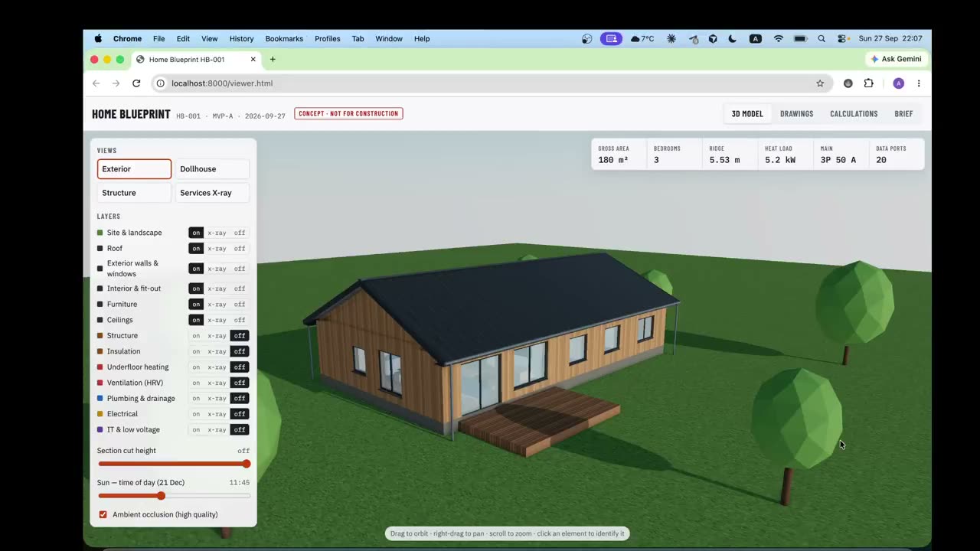Close the Home Blueprint HB-001 tab

click(253, 59)
